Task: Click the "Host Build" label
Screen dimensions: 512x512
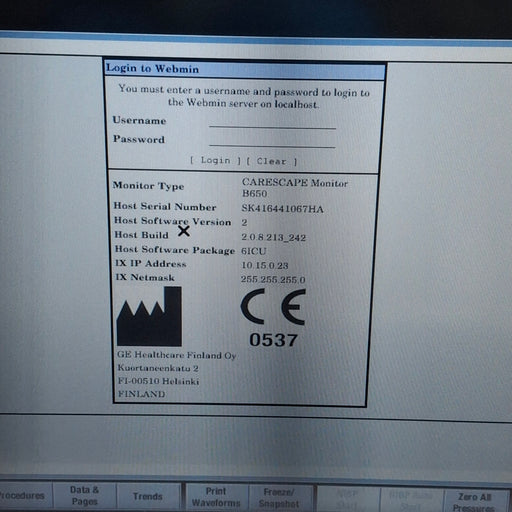Action: coord(141,235)
